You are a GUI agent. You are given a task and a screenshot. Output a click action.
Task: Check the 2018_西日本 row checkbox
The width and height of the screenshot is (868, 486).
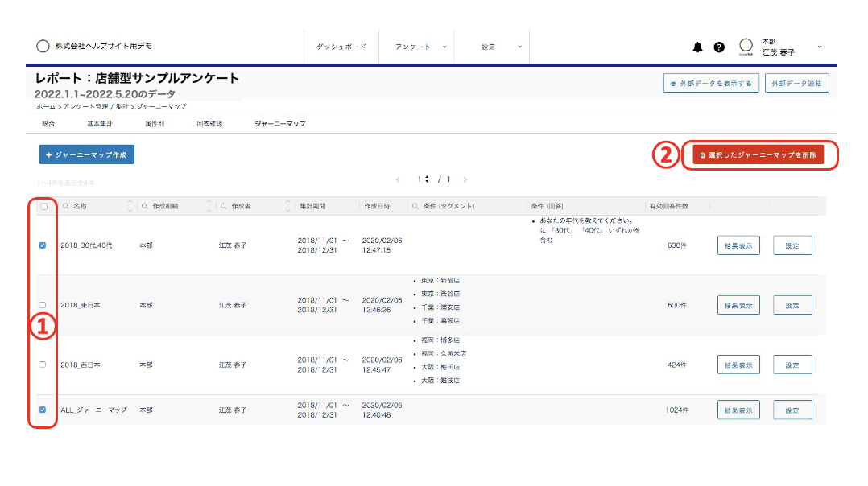[43, 365]
